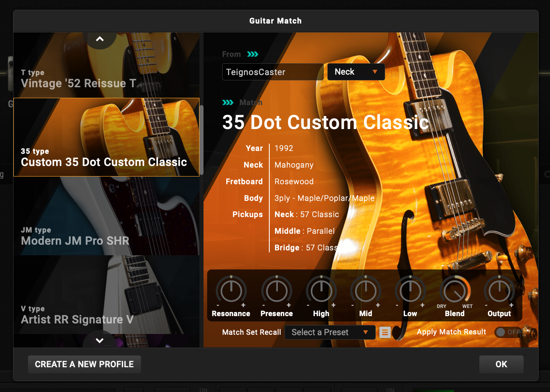This screenshot has height=392, width=550.
Task: Turn the Resonance knob
Action: [x=231, y=291]
